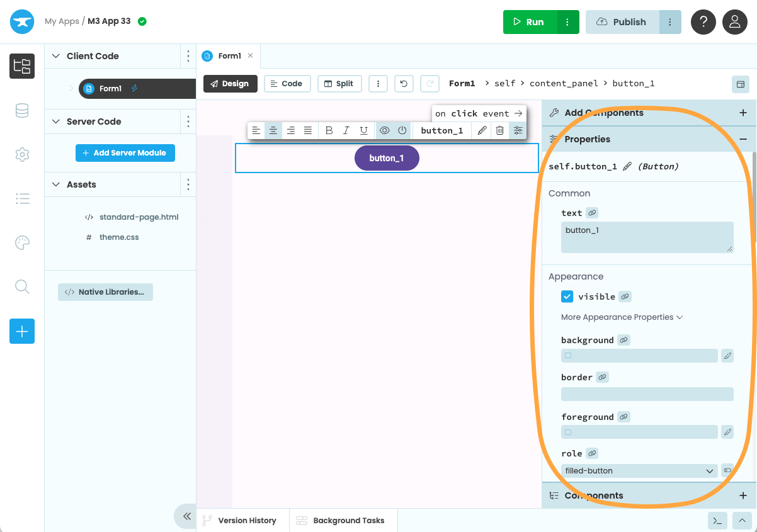Click the undo arrow in the editor toolbar
This screenshot has width=757, height=532.
click(x=404, y=84)
